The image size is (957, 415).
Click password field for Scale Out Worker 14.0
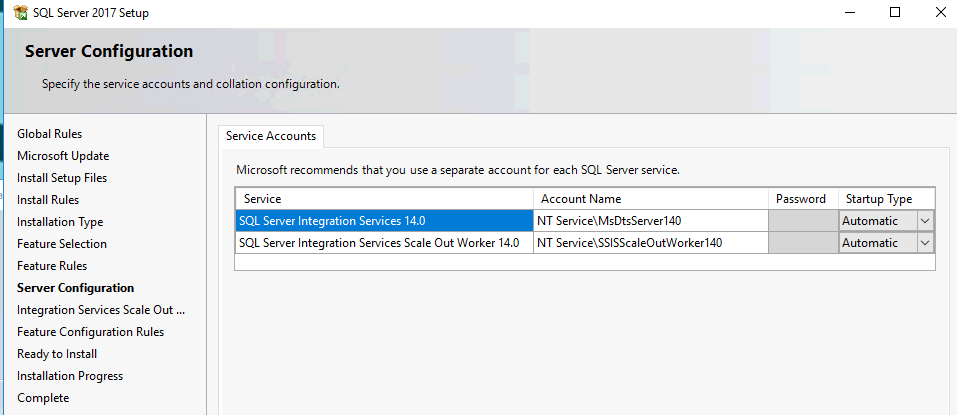coord(803,243)
